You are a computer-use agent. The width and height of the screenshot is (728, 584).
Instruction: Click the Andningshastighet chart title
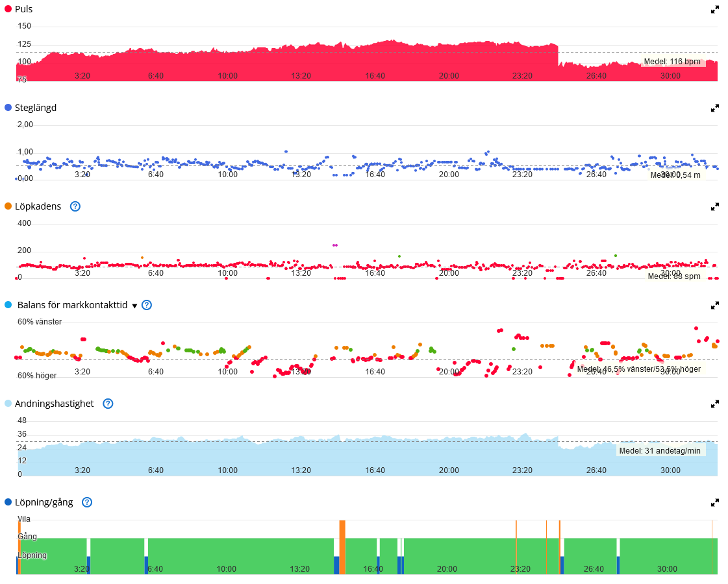(x=55, y=404)
